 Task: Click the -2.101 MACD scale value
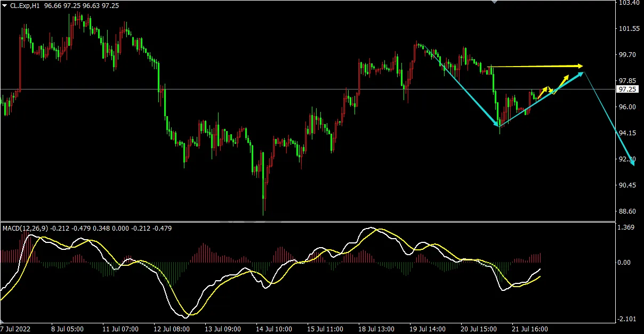pos(626,319)
